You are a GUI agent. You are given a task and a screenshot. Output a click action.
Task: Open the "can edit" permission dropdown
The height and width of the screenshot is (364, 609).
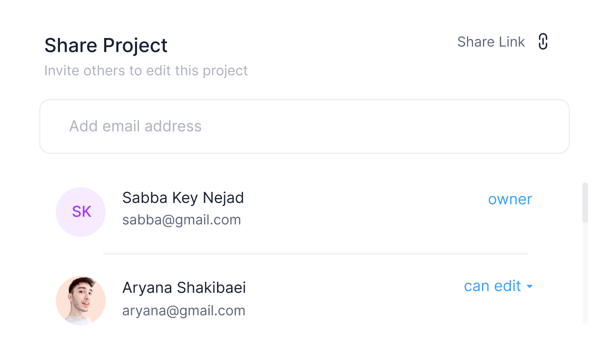click(x=492, y=286)
